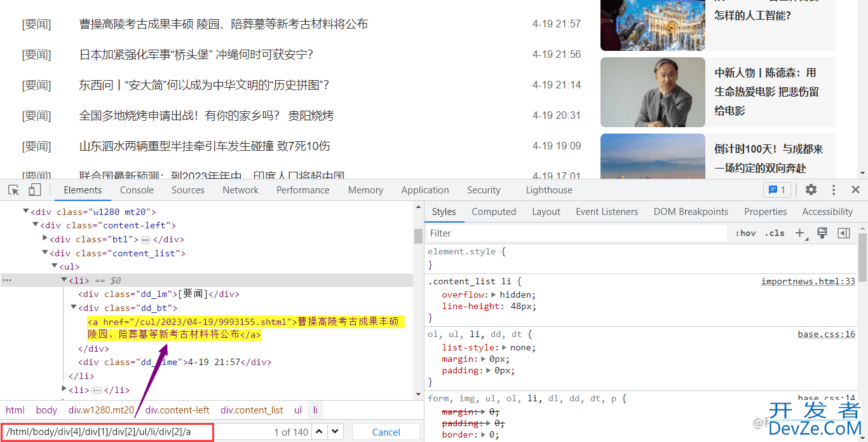868x442 pixels.
Task: Close the DevTools panel
Action: point(855,190)
